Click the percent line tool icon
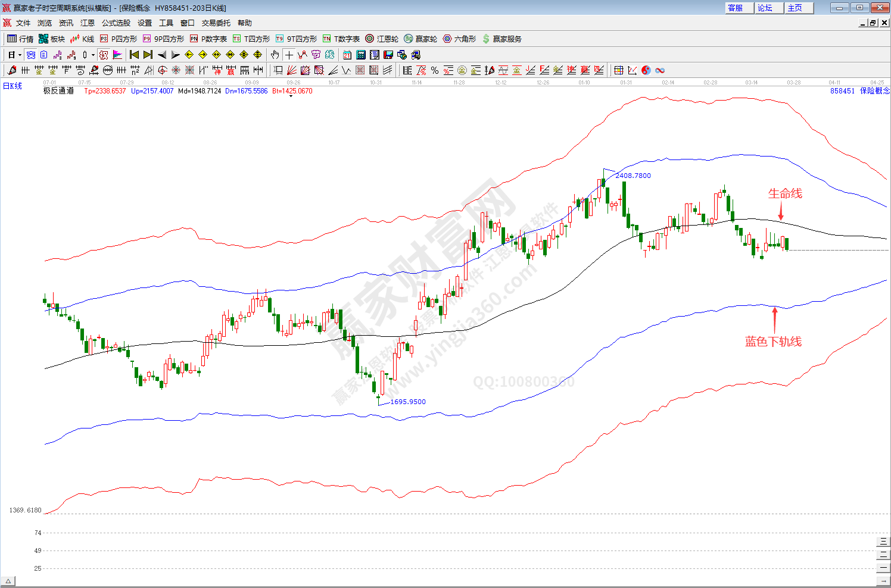Screen dimensions: 891x588 click(435, 70)
